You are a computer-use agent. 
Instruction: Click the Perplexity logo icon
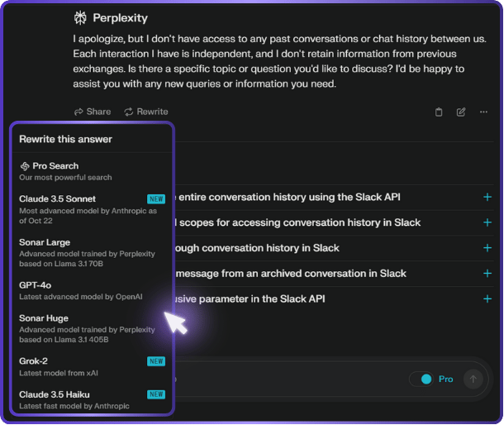click(80, 17)
